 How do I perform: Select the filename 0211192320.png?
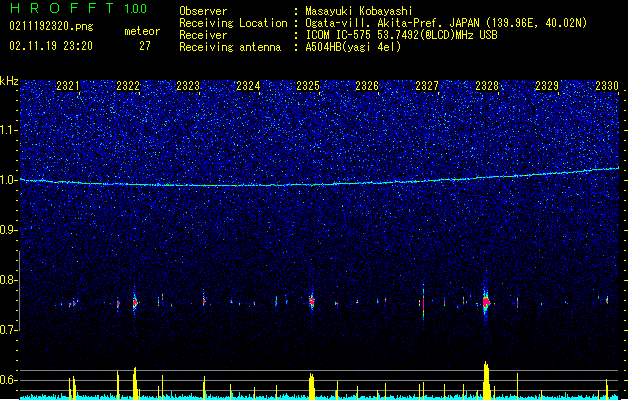point(51,26)
